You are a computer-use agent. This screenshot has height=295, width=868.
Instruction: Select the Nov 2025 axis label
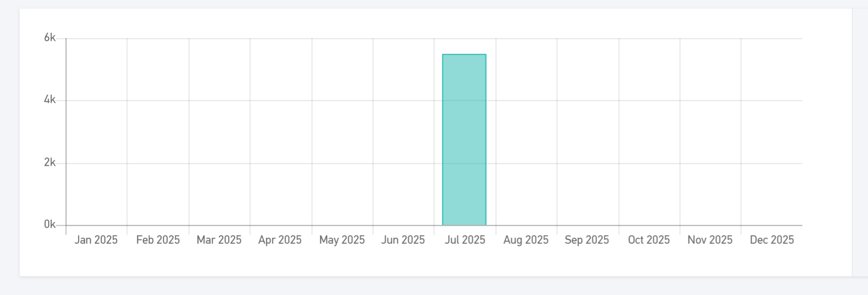(710, 240)
